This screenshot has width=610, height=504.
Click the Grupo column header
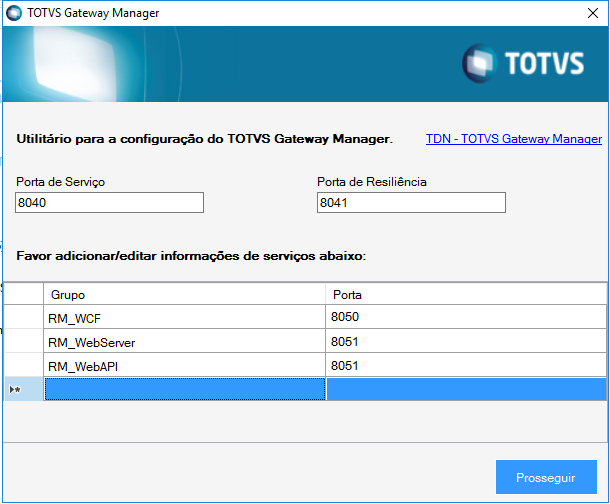pos(184,294)
